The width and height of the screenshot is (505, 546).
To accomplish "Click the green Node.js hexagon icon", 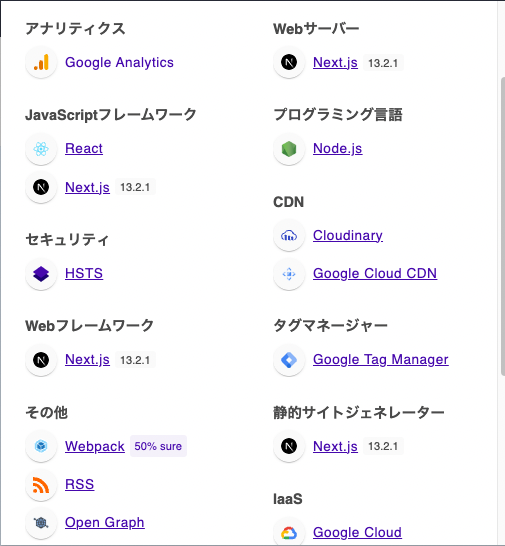I will click(289, 149).
